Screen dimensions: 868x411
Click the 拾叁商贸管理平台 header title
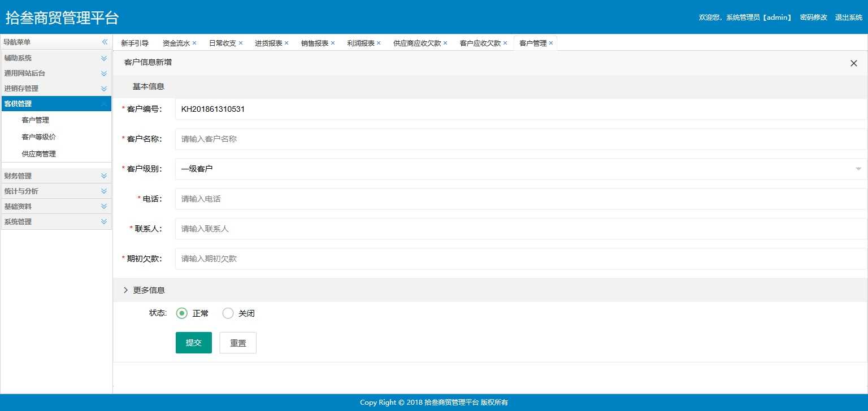62,18
